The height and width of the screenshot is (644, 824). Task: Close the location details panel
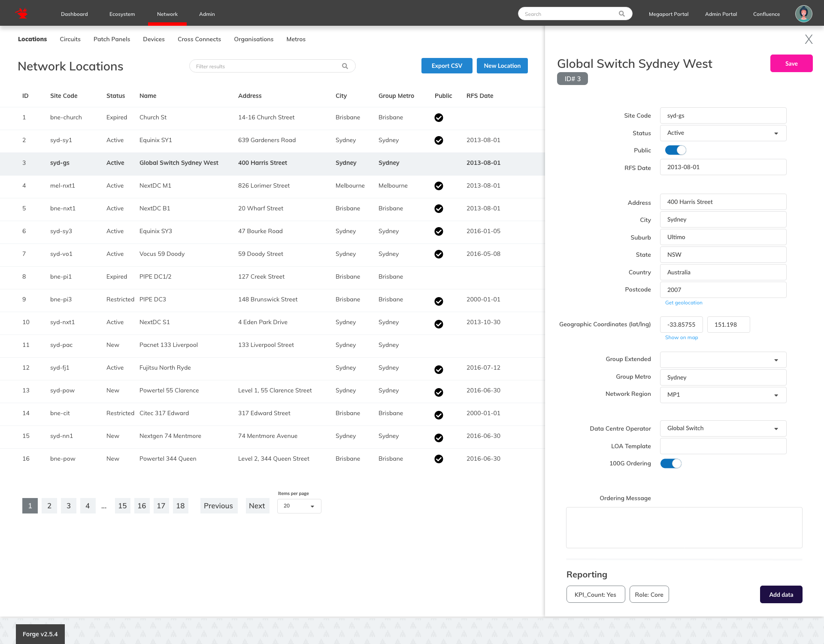[x=809, y=39]
